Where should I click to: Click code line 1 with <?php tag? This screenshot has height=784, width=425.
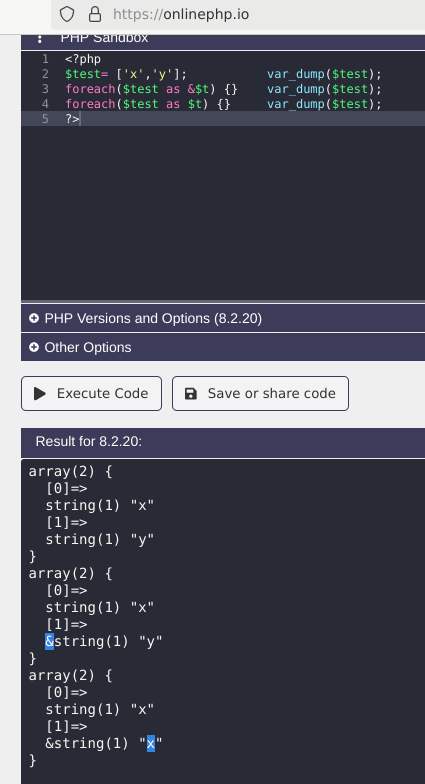click(x=82, y=59)
